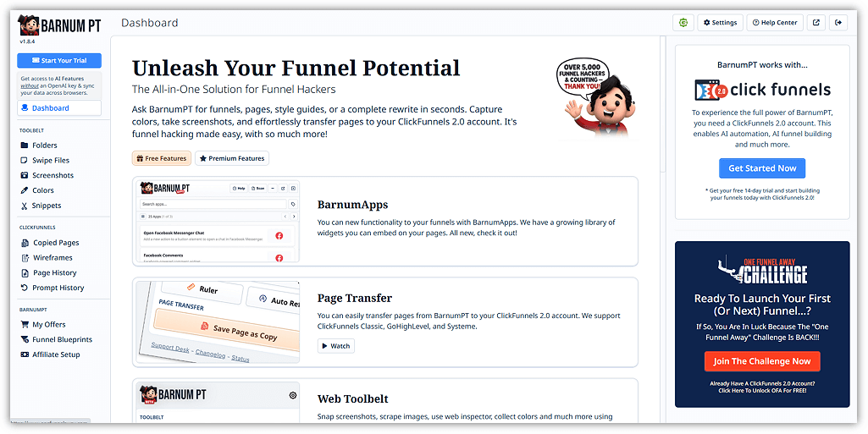Open Settings from the top bar

click(x=720, y=23)
